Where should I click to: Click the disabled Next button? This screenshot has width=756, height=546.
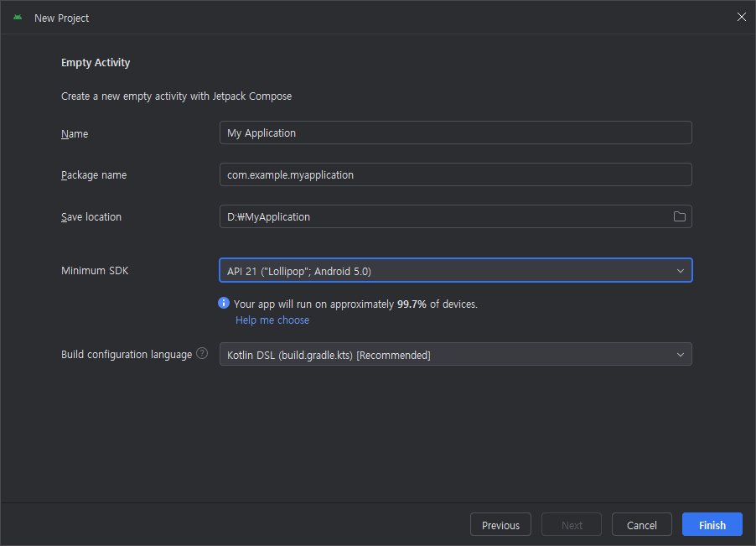tap(572, 525)
